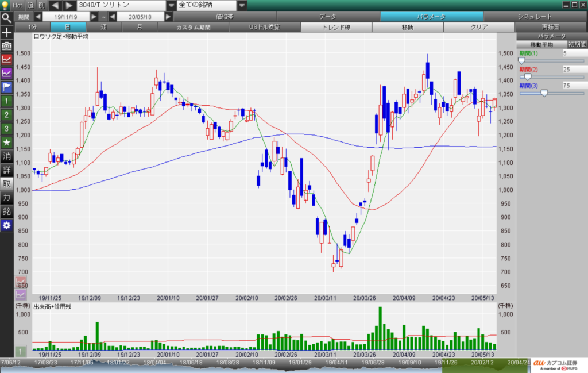Select the blue flag icon
Viewport: 588px width, 373px height.
pos(6,87)
